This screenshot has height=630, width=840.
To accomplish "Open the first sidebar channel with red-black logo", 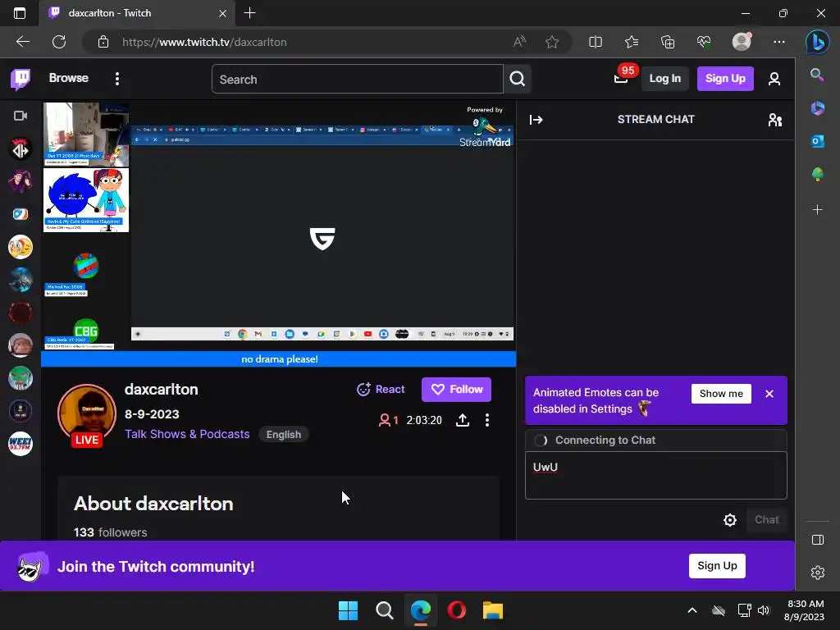I will coord(21,149).
